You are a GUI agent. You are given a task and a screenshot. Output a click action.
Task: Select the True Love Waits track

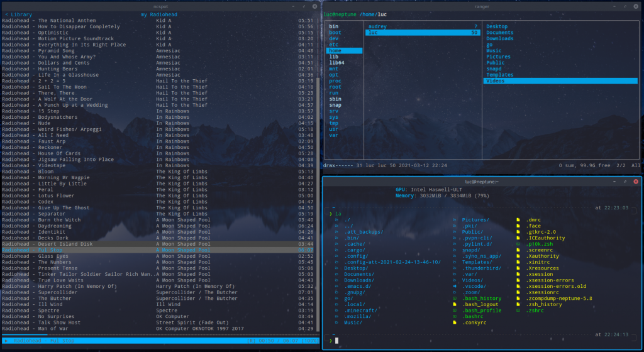[x=158, y=280]
